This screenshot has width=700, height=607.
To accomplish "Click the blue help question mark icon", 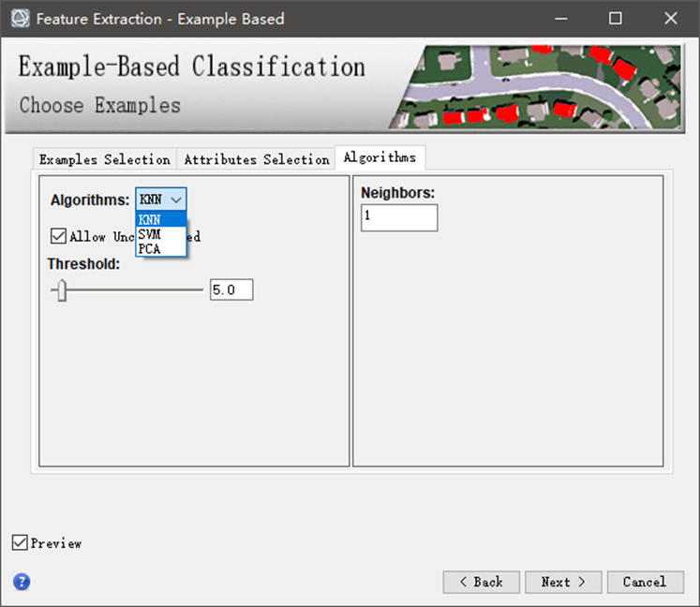I will pyautogui.click(x=22, y=582).
